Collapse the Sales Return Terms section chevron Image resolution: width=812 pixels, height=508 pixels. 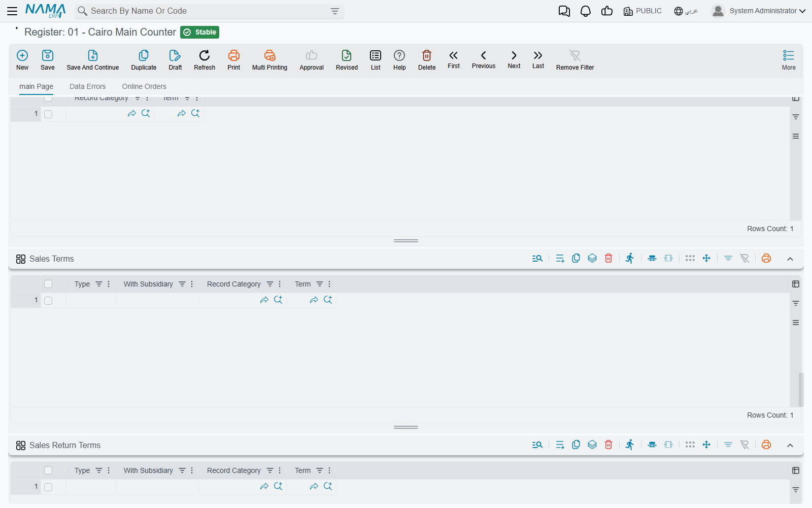click(790, 446)
